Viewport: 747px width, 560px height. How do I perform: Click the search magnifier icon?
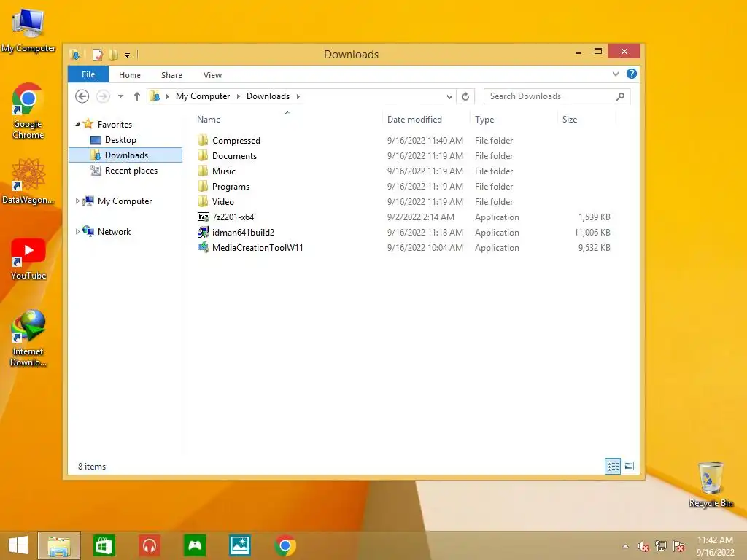click(x=620, y=96)
